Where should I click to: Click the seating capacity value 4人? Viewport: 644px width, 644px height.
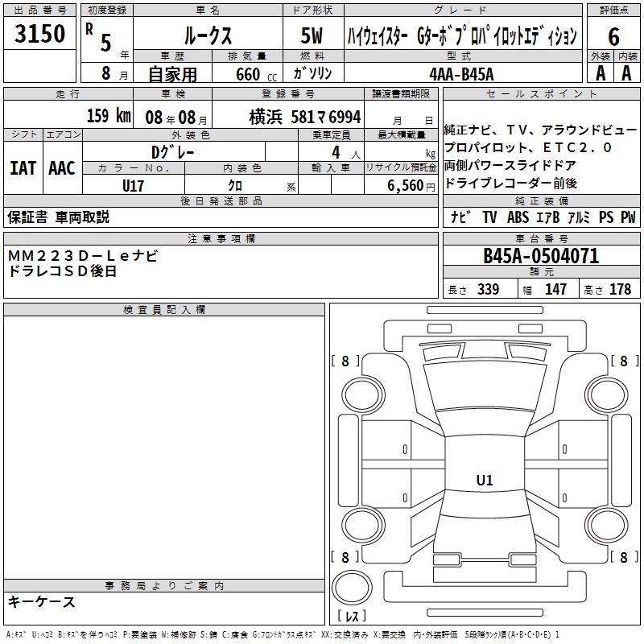tap(346, 153)
